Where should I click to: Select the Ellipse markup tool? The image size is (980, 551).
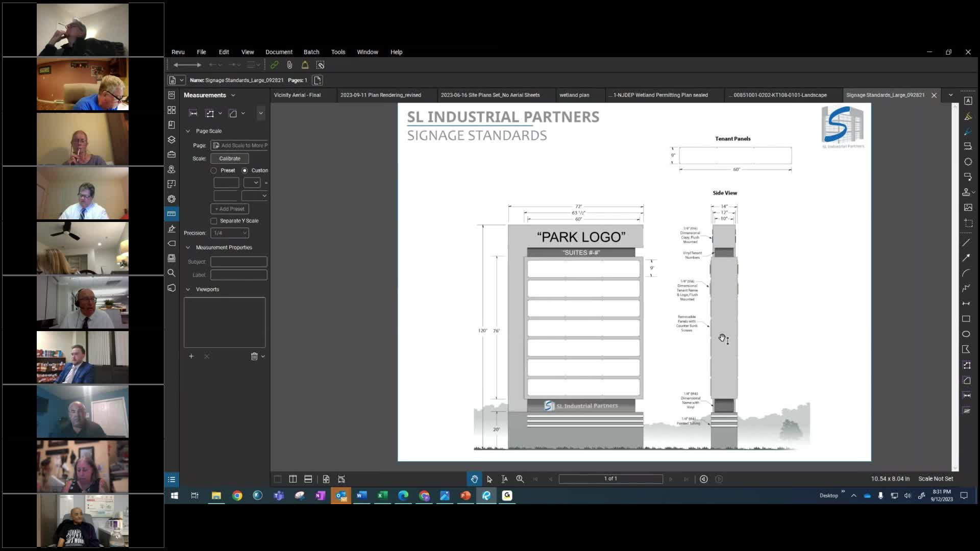click(966, 334)
